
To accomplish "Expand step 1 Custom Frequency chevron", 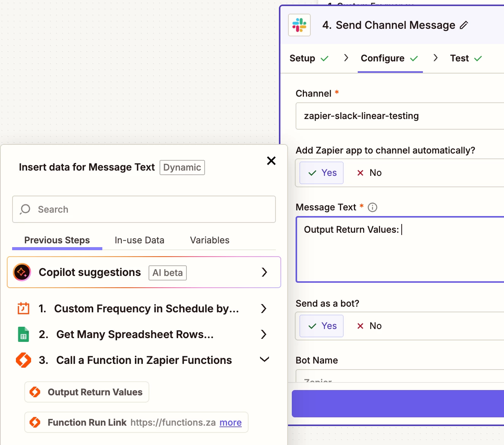I will click(264, 309).
